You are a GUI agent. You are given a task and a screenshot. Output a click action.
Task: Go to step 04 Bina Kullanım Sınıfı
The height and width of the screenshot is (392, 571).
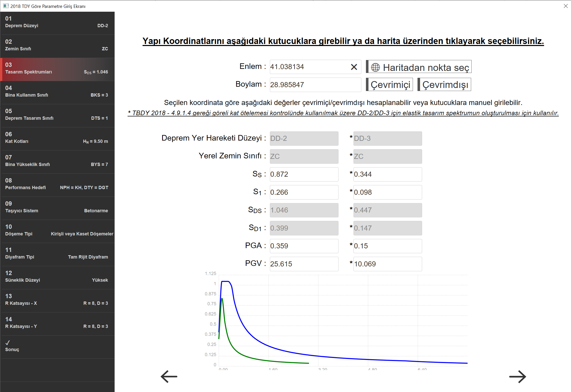click(57, 92)
